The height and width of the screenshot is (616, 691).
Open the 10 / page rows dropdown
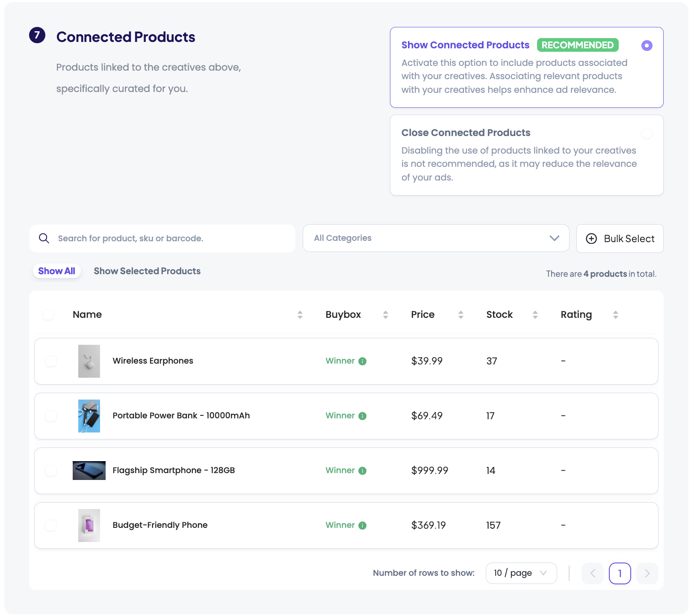(x=521, y=573)
